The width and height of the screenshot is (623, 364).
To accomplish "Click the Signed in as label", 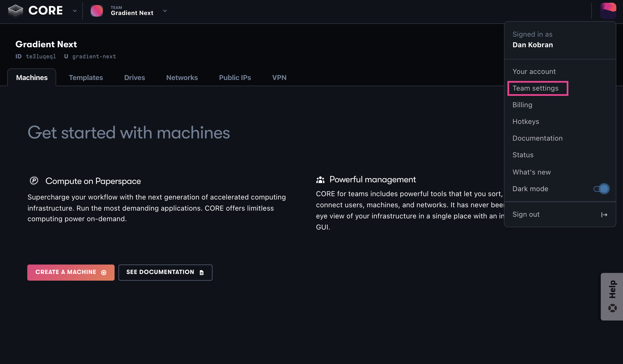I will [532, 34].
